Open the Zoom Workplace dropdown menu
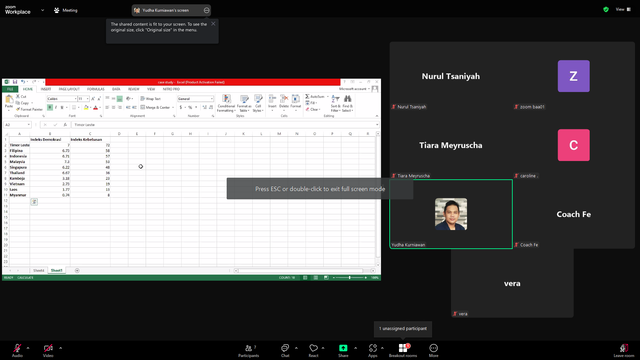Screen dimensions: 640x360 click(42, 10)
